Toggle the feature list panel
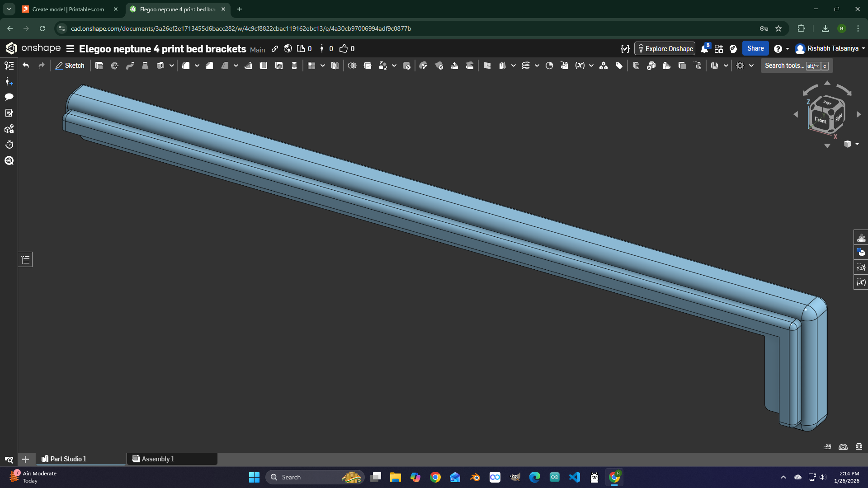The image size is (868, 488). click(x=9, y=66)
